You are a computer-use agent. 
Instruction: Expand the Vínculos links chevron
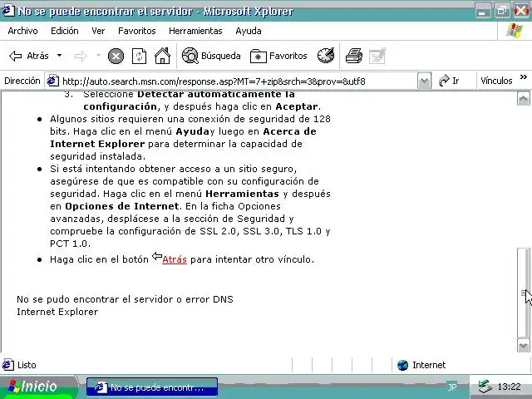click(x=524, y=77)
